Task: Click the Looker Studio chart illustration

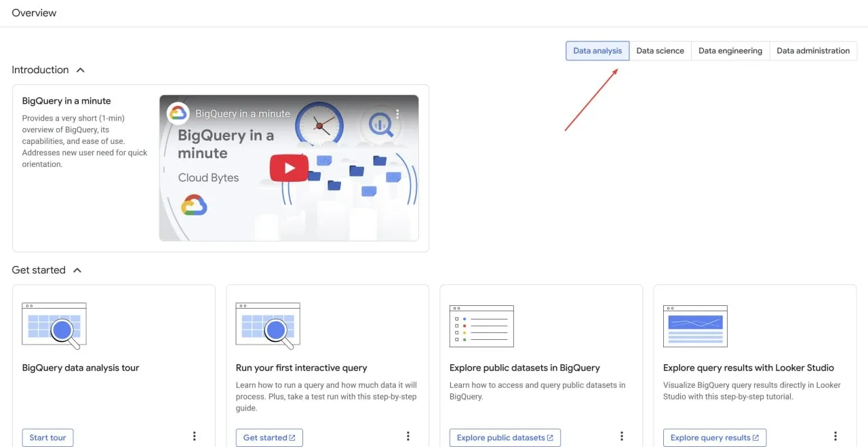Action: tap(695, 326)
